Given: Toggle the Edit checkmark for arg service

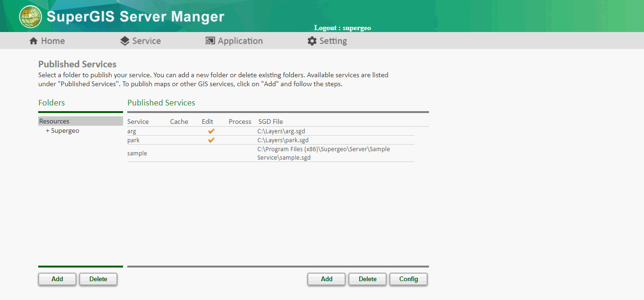Looking at the screenshot, I should [211, 131].
